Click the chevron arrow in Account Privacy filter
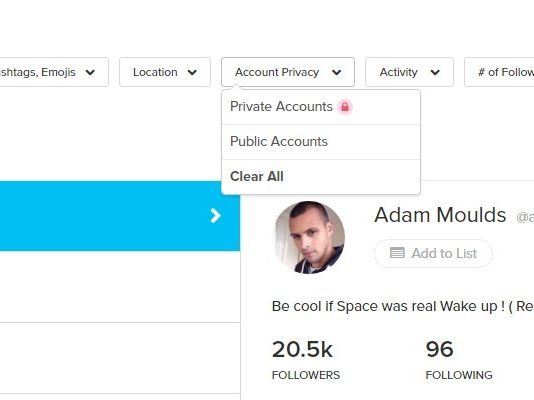The width and height of the screenshot is (534, 400). [336, 73]
